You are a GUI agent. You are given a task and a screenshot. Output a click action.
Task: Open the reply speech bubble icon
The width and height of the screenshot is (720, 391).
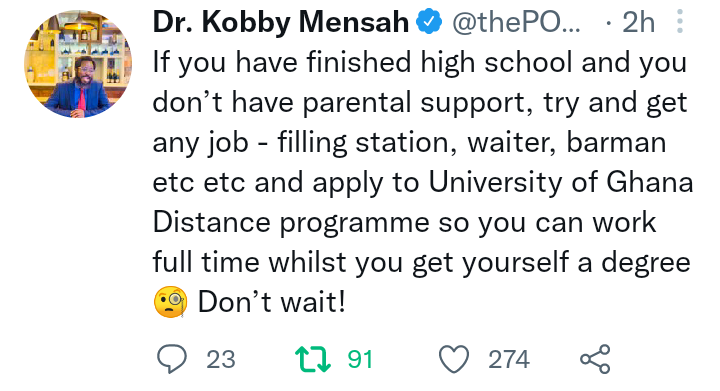172,359
